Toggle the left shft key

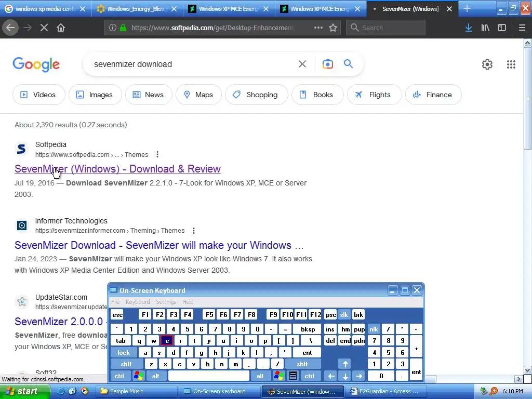pyautogui.click(x=126, y=364)
